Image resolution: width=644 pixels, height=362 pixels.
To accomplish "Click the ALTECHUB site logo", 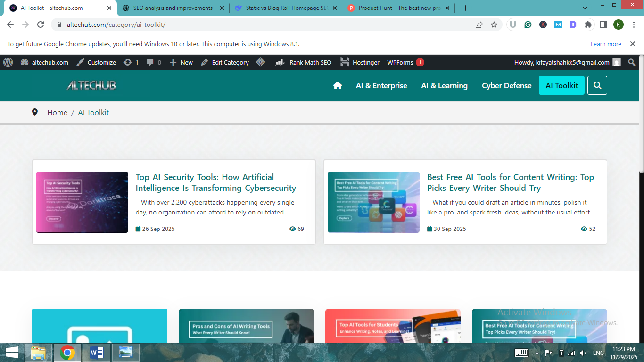I will click(x=91, y=85).
